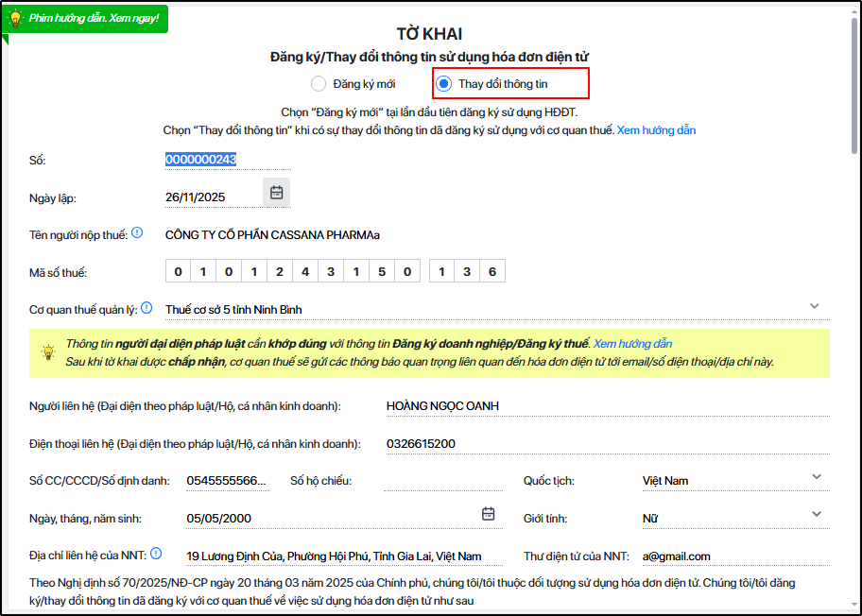Open the Ngày lập calendar picker
The image size is (862, 616).
point(277,193)
